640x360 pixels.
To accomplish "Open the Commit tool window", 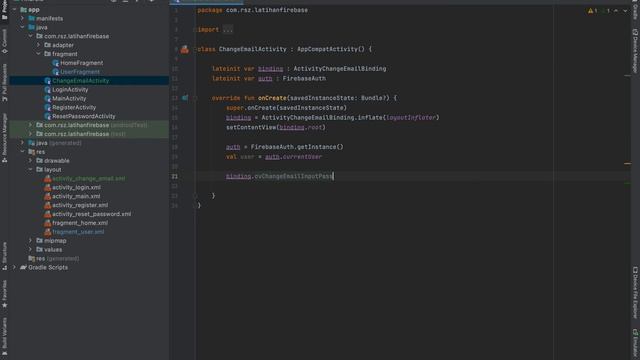I will [4, 41].
